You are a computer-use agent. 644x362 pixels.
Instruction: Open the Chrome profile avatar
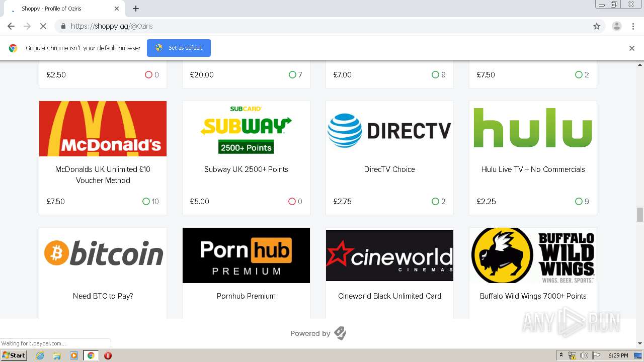(x=616, y=26)
